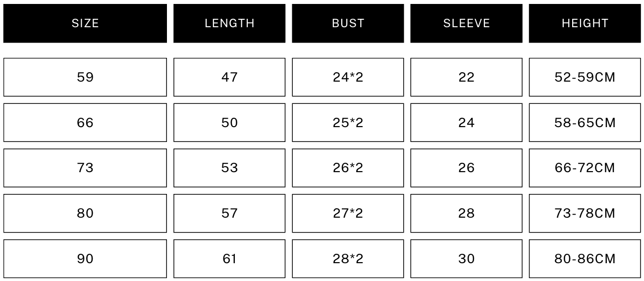Select size 80 cell
Viewport: 644px width, 281px height.
85,213
